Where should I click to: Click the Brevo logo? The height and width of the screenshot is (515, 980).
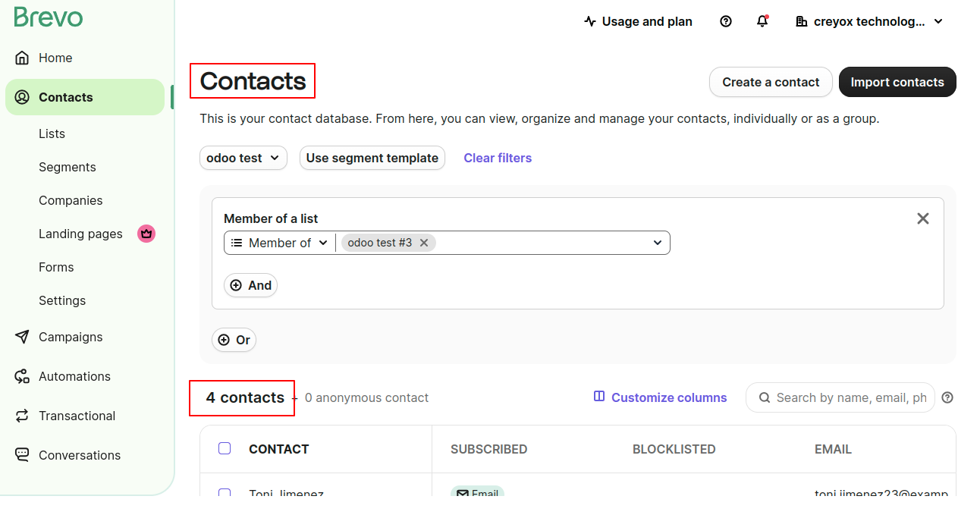pos(49,17)
